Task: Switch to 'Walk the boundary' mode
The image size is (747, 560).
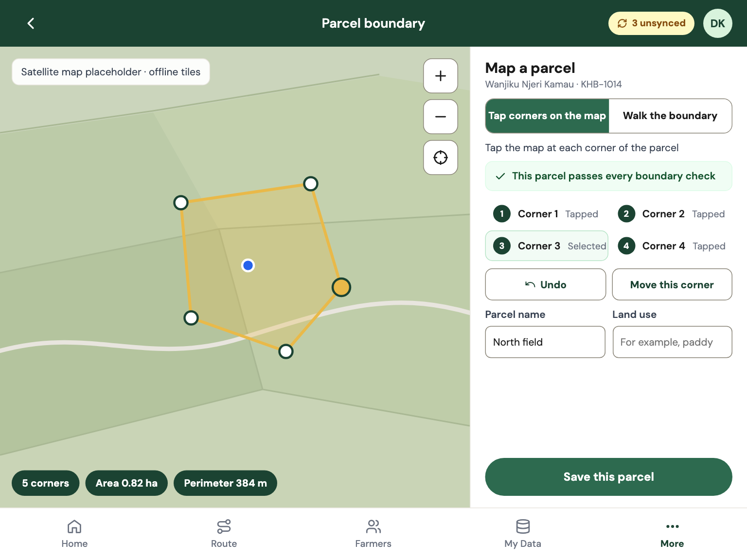Action: tap(670, 116)
